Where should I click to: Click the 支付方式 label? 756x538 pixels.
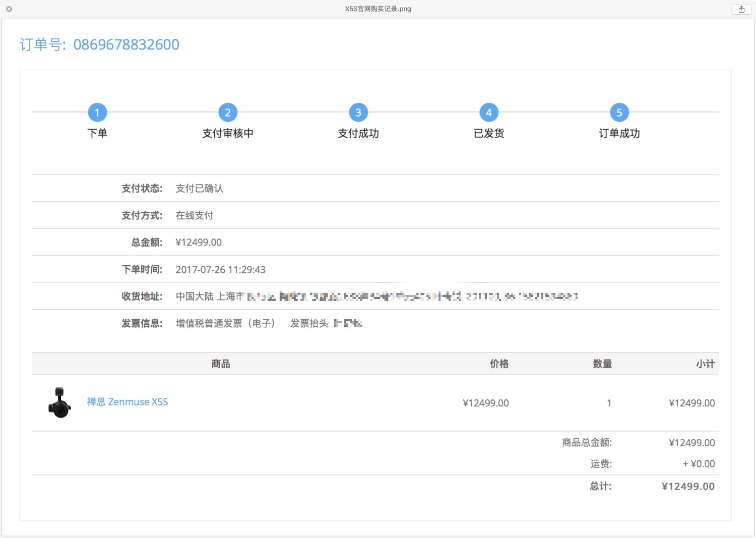pos(142,216)
